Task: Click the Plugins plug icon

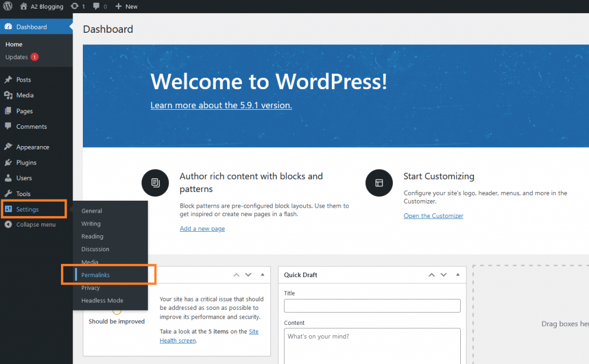Action: [x=8, y=162]
